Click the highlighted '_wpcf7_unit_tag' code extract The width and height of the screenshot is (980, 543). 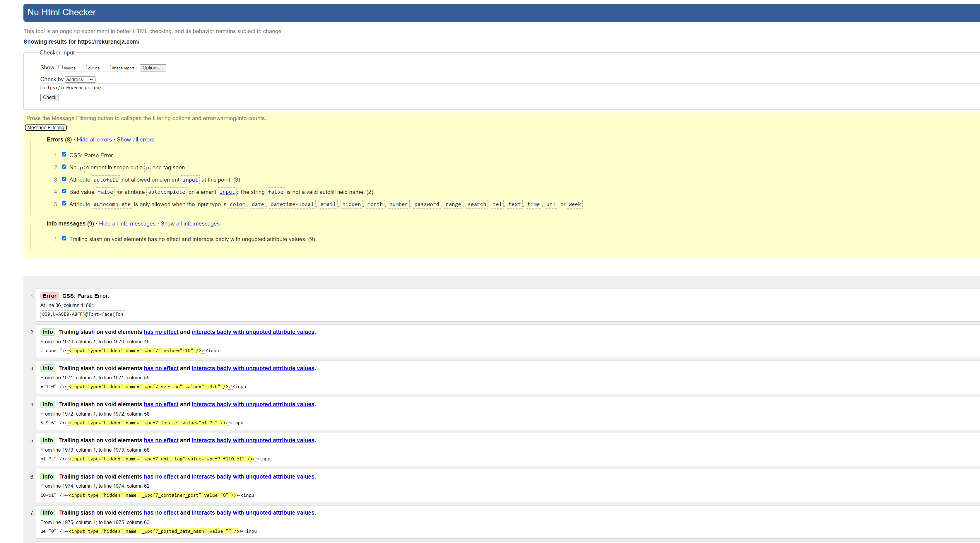[160, 459]
